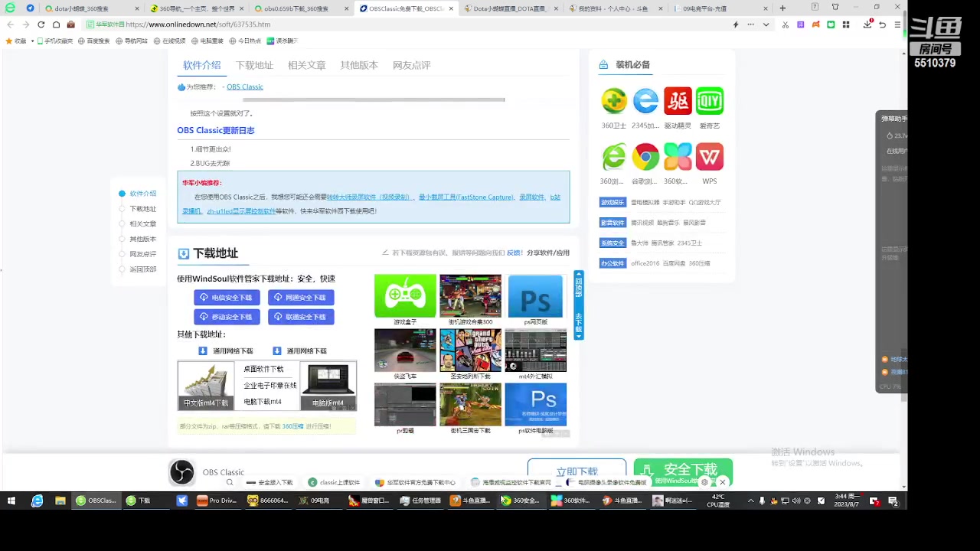Open the WPS icon
This screenshot has height=551, width=980.
pyautogui.click(x=710, y=157)
